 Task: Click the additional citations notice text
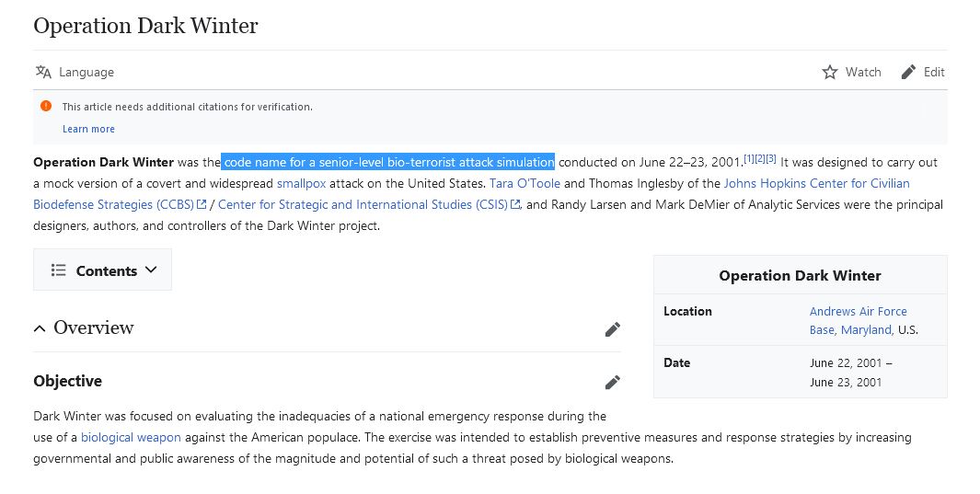pos(188,107)
